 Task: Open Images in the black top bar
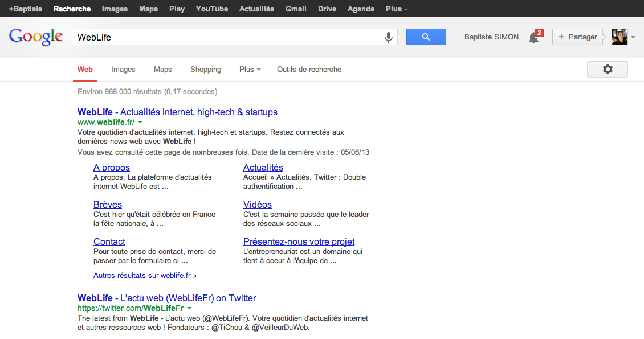point(115,9)
